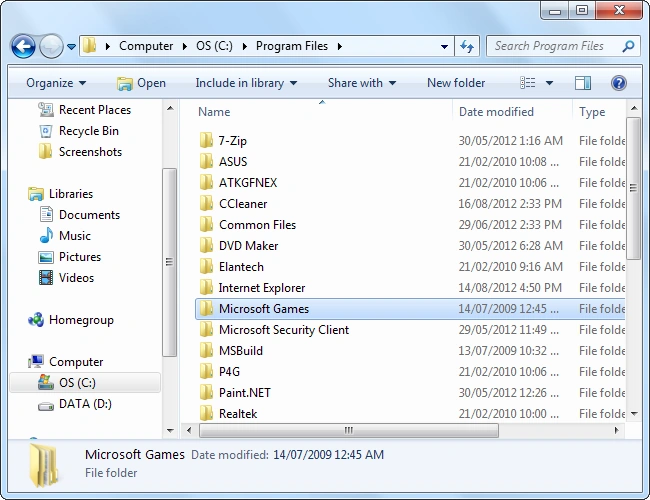The height and width of the screenshot is (500, 650).
Task: Select the Realtek folder icon
Action: (x=206, y=413)
